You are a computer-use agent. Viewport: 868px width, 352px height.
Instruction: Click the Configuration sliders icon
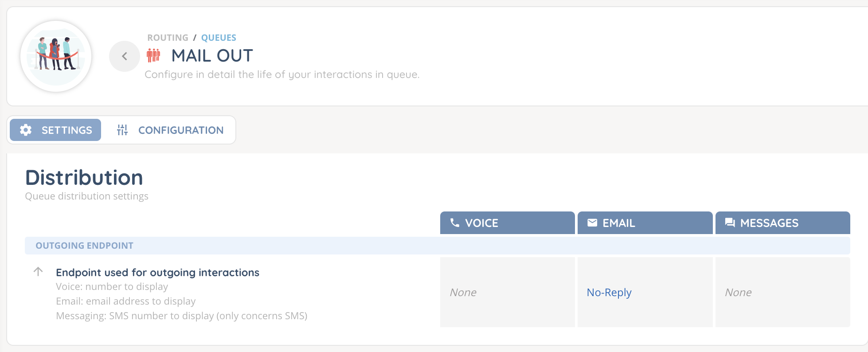122,130
